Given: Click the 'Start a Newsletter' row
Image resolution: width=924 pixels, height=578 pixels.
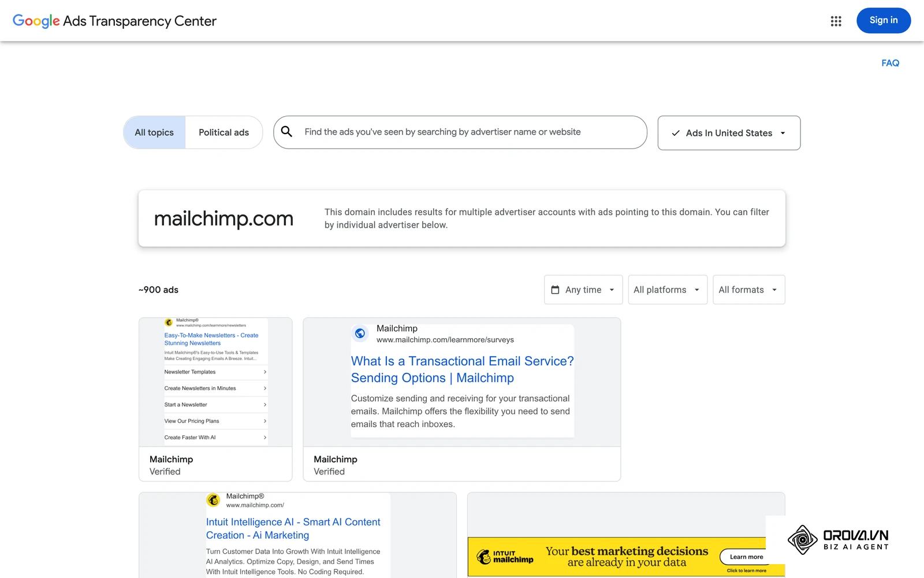Looking at the screenshot, I should tap(215, 405).
